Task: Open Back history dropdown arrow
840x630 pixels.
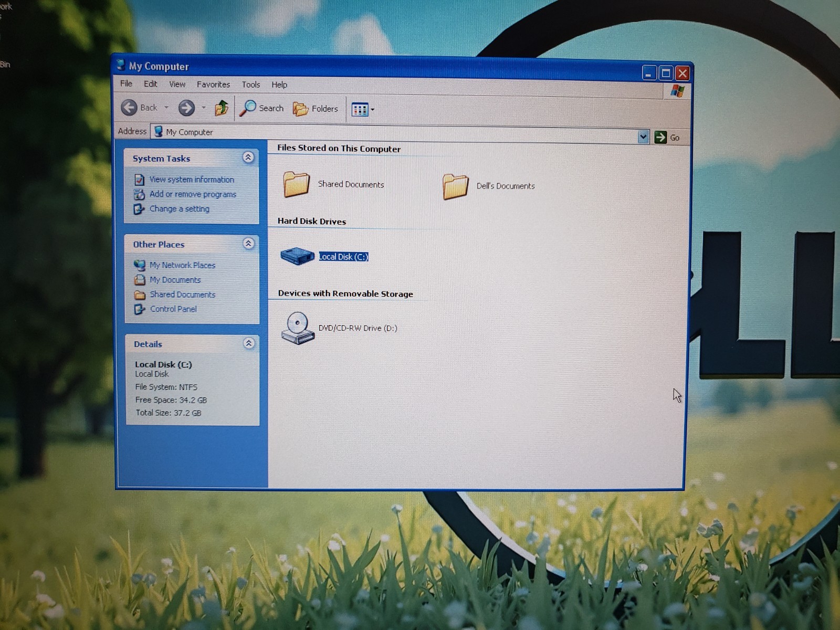Action: [x=166, y=108]
